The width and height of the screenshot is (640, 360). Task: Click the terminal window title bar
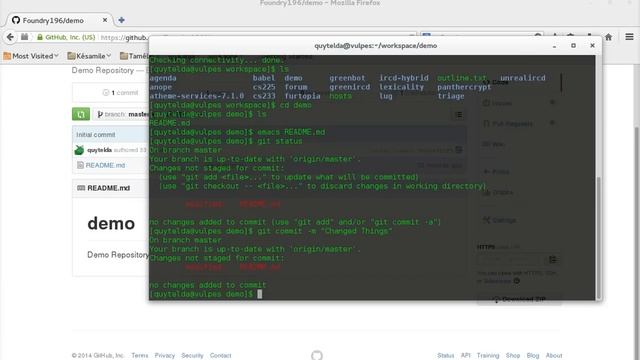point(375,46)
